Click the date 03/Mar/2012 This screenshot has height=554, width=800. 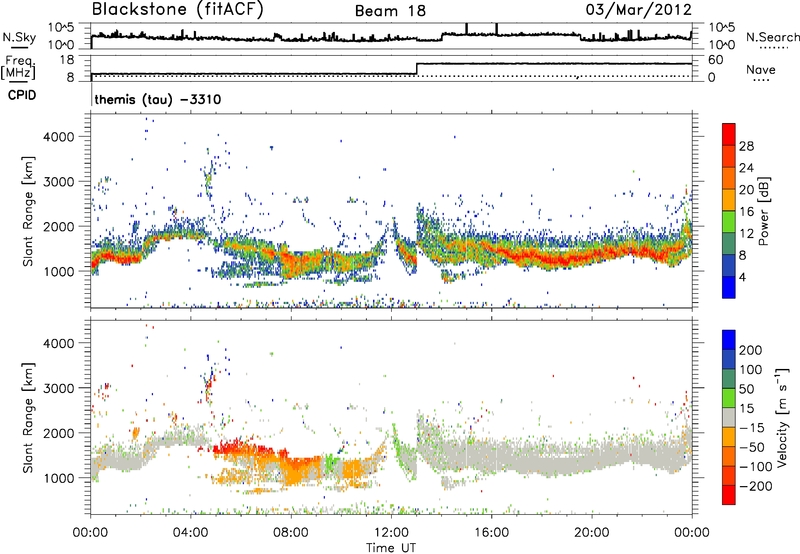tap(638, 10)
